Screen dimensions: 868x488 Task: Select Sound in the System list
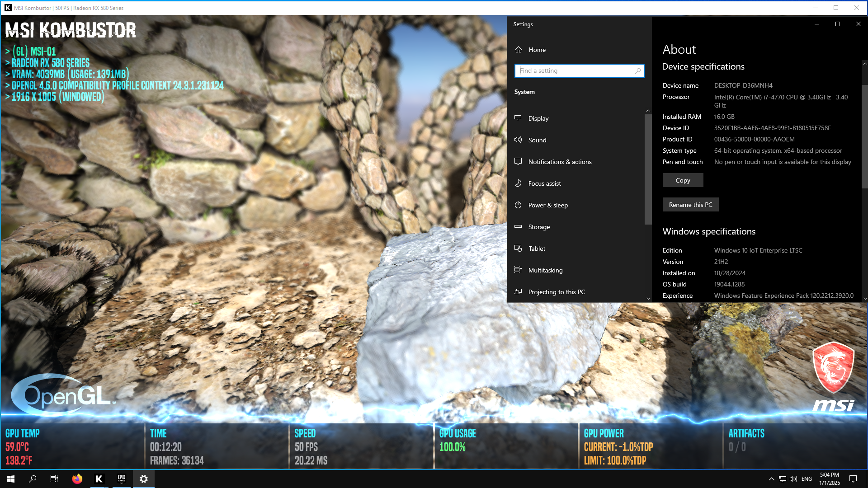pyautogui.click(x=537, y=140)
